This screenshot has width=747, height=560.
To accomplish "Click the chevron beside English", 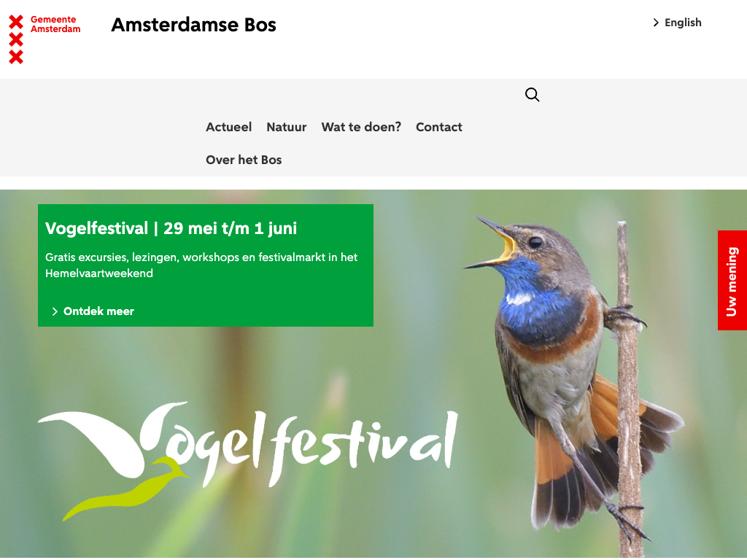I will tap(656, 23).
